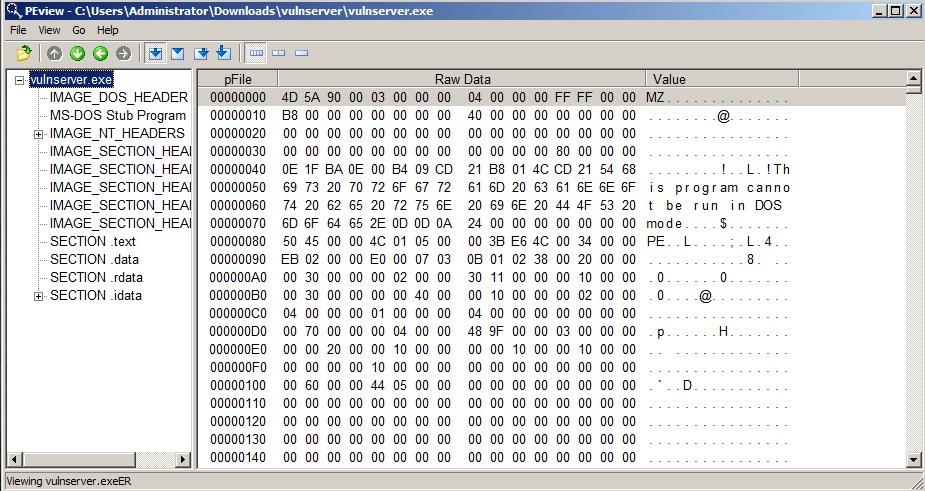
Task: Click the tree pane scroll right arrow
Action: tap(183, 459)
